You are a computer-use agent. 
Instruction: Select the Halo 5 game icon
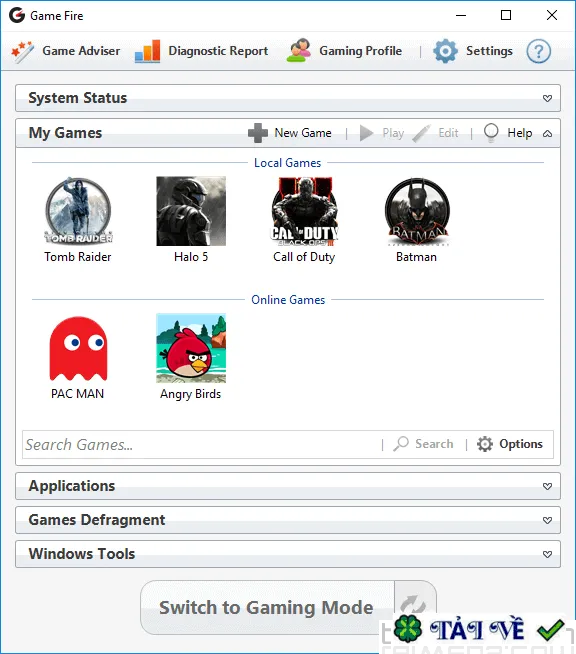click(191, 211)
